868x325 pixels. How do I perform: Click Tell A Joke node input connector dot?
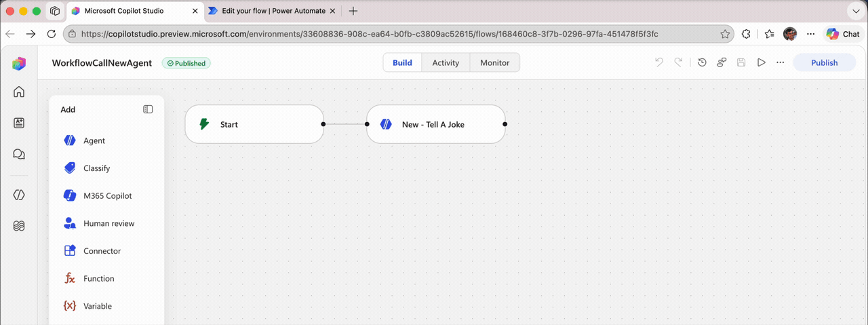pyautogui.click(x=367, y=124)
